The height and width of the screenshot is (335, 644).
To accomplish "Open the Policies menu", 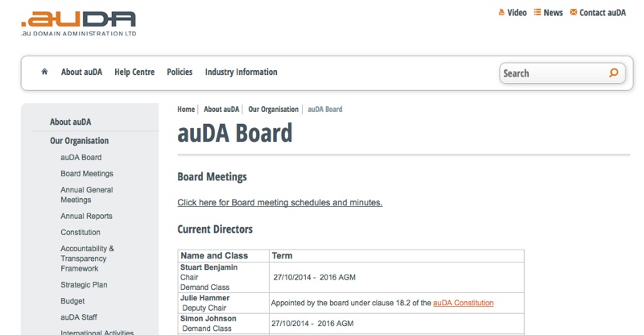I will click(180, 72).
